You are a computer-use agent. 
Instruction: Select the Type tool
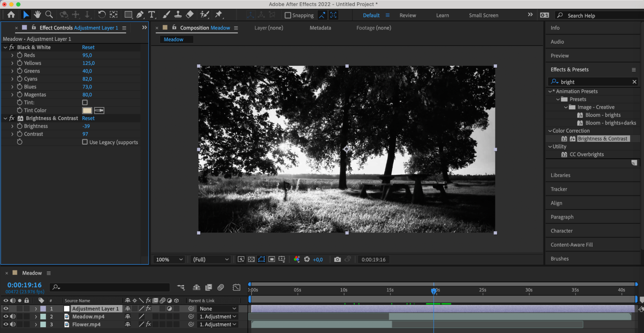(151, 14)
